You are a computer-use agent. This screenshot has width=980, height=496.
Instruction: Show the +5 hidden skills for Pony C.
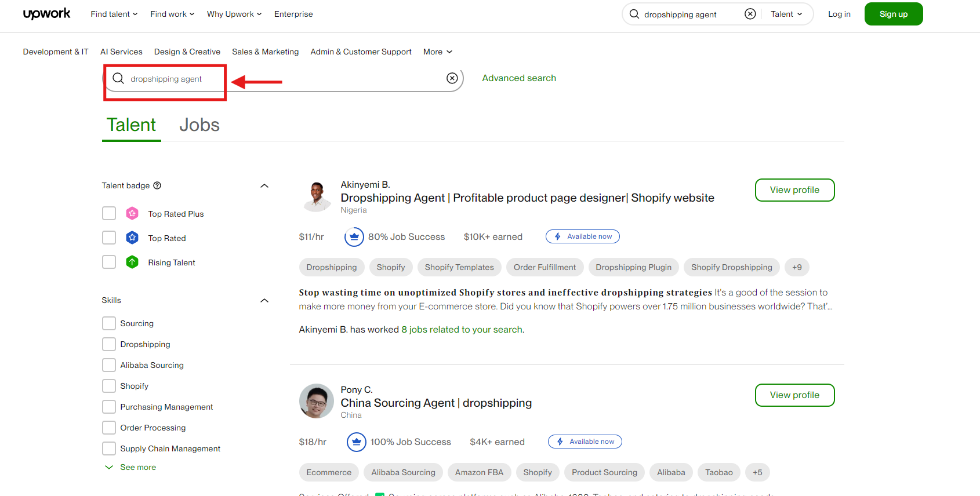click(758, 472)
